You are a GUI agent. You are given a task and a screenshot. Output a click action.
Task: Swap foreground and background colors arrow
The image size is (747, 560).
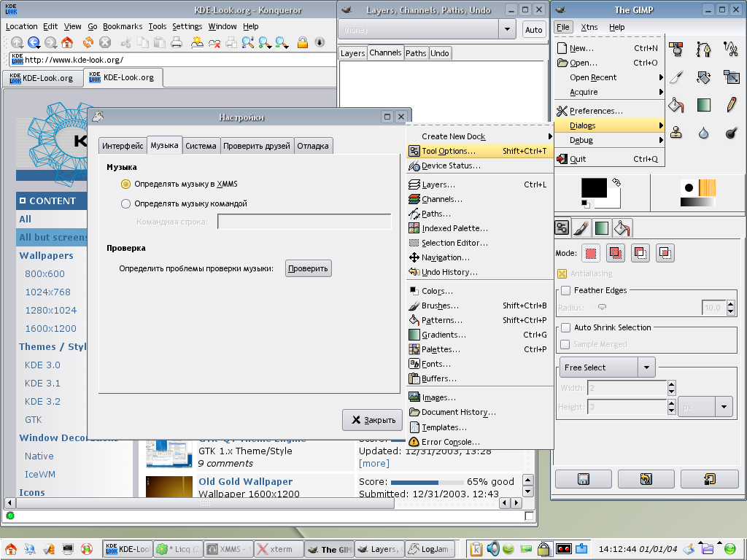tap(616, 182)
